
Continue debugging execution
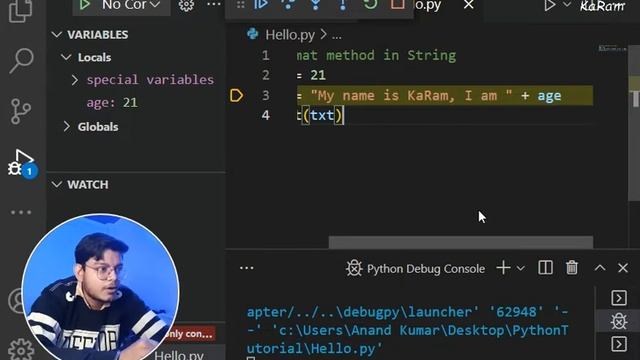coord(261,5)
